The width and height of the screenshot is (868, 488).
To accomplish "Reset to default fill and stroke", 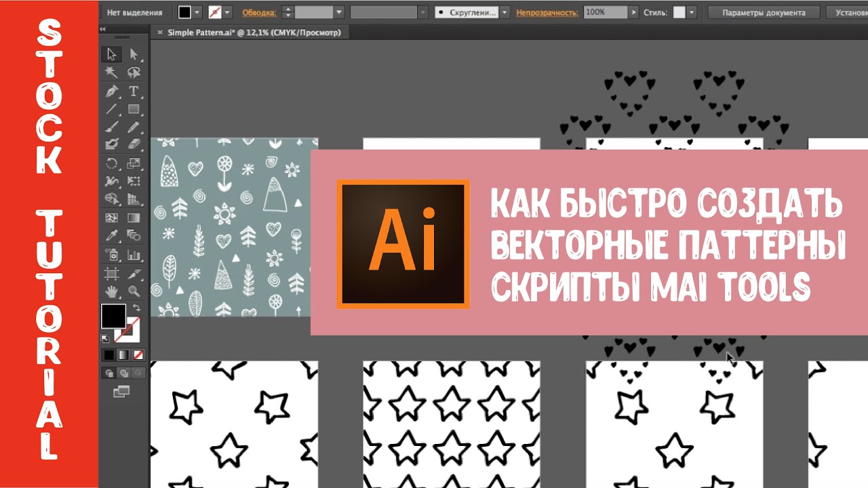I will click(105, 338).
